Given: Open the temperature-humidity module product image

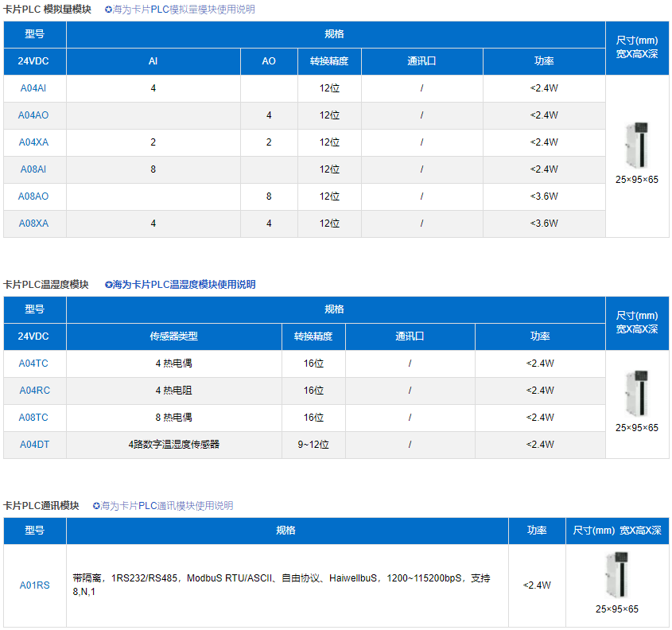Looking at the screenshot, I should [x=637, y=391].
